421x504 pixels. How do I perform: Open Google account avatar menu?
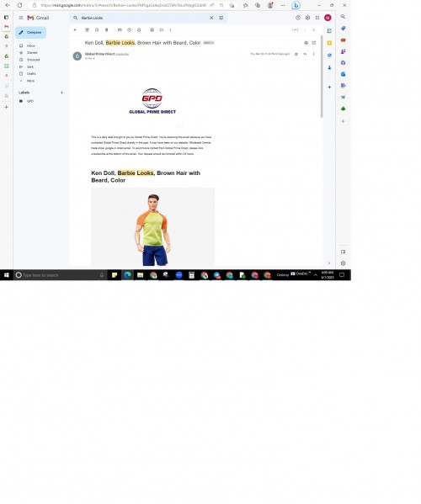pos(328,18)
